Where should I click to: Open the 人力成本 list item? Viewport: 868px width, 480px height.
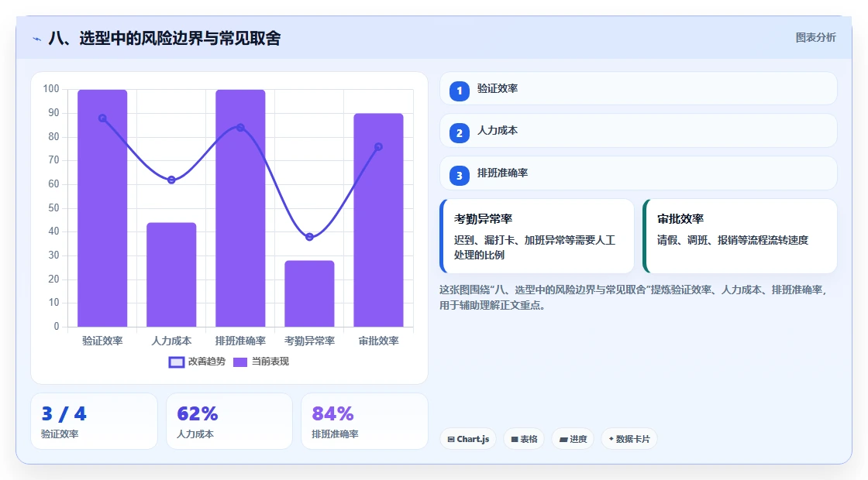(x=639, y=131)
